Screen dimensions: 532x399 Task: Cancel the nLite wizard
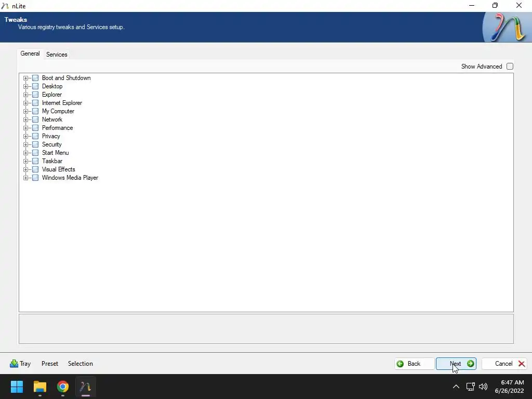pos(504,364)
